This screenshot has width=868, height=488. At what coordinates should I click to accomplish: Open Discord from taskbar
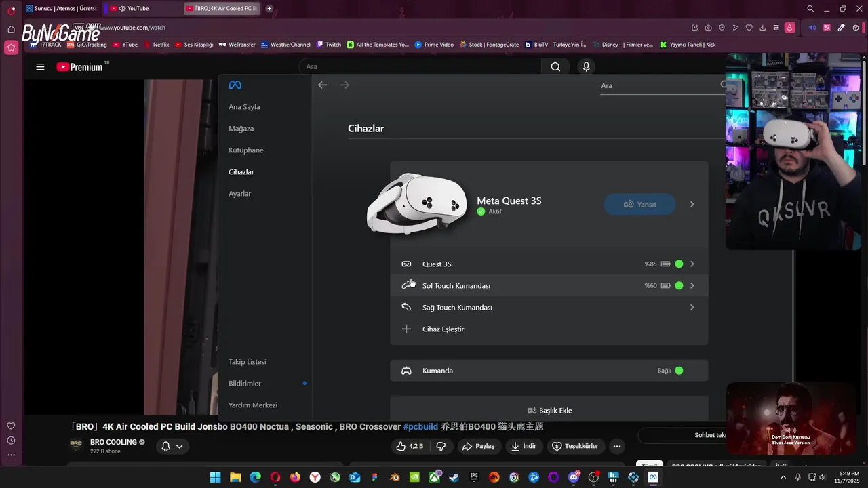(574, 477)
